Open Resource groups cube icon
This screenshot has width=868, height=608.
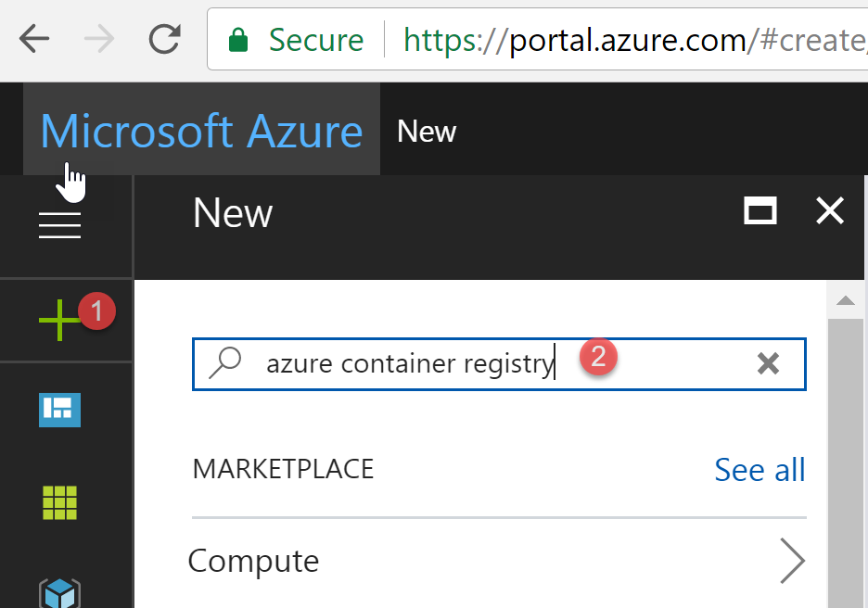(x=59, y=593)
